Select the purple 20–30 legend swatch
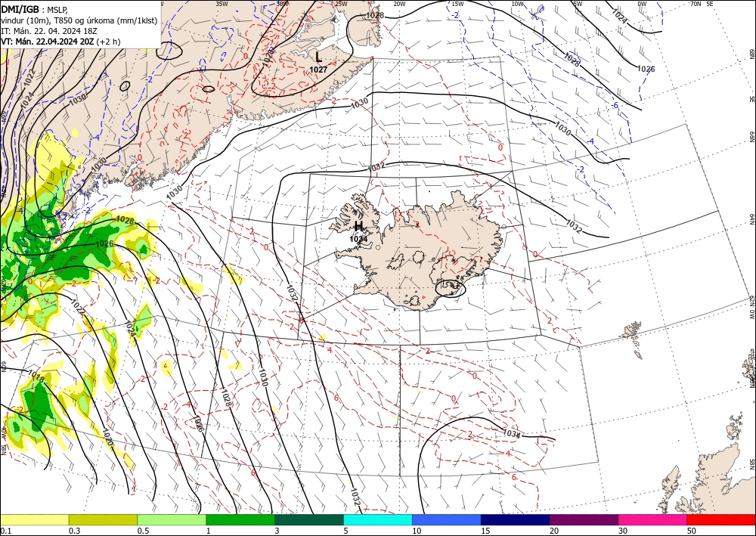 (584, 519)
